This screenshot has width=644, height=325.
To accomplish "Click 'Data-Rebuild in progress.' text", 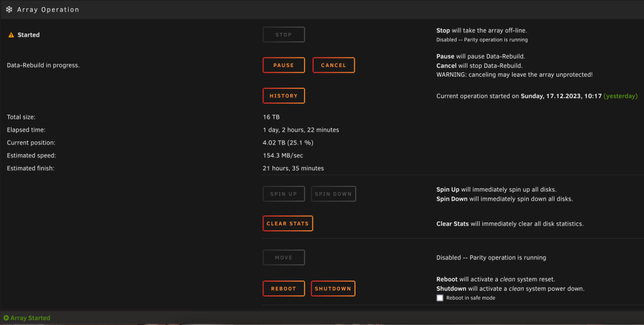I will (x=43, y=65).
